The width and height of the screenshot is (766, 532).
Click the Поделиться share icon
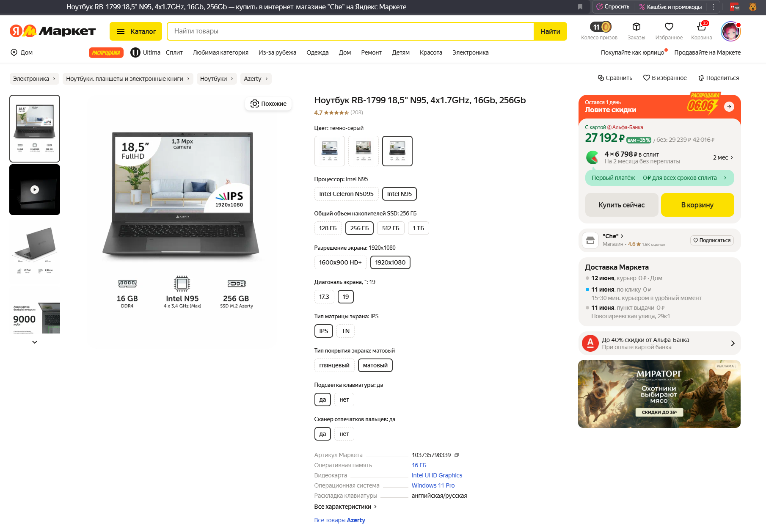point(701,78)
